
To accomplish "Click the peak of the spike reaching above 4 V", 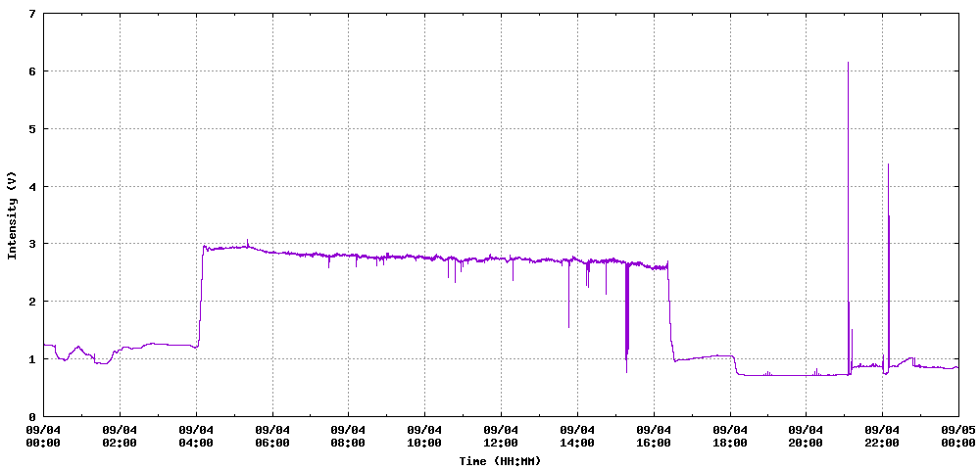I will [x=888, y=164].
